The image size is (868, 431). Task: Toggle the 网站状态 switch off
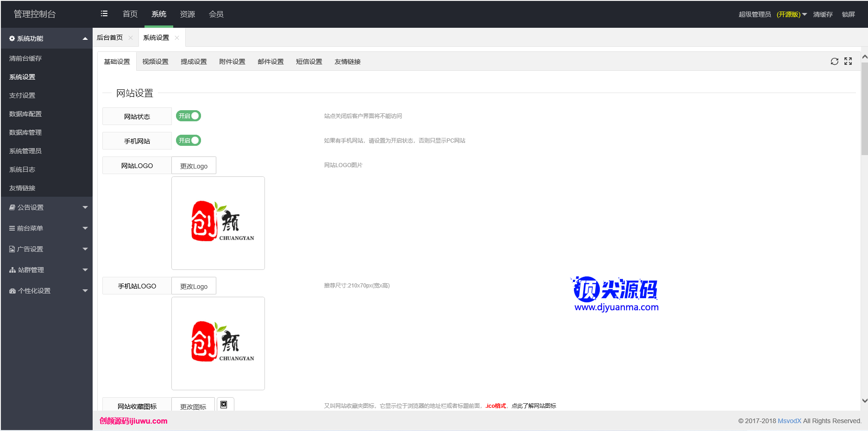(x=189, y=116)
